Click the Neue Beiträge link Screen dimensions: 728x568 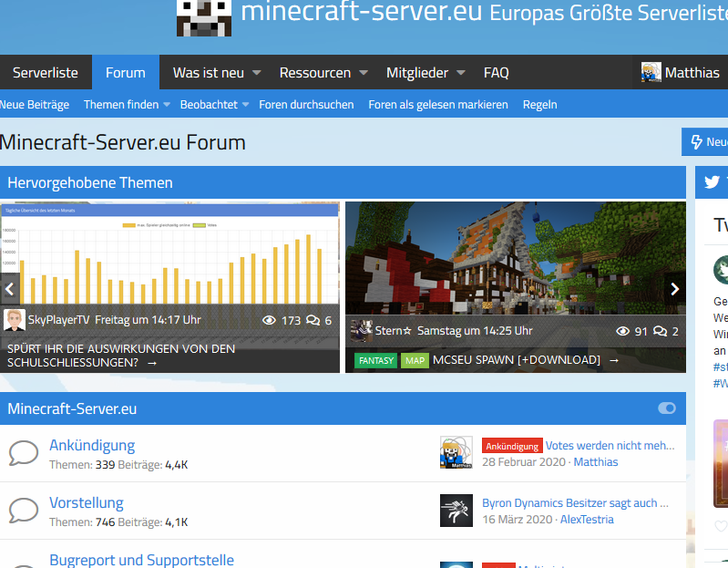pyautogui.click(x=35, y=105)
